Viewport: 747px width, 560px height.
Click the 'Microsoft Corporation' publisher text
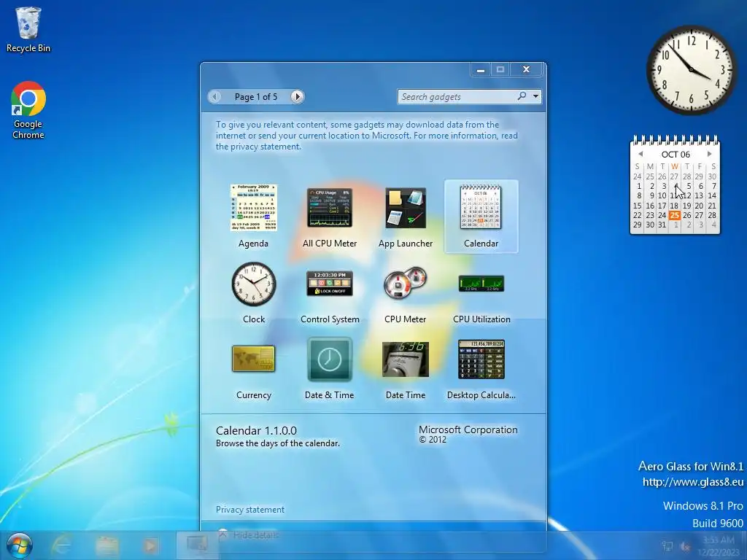[468, 429]
